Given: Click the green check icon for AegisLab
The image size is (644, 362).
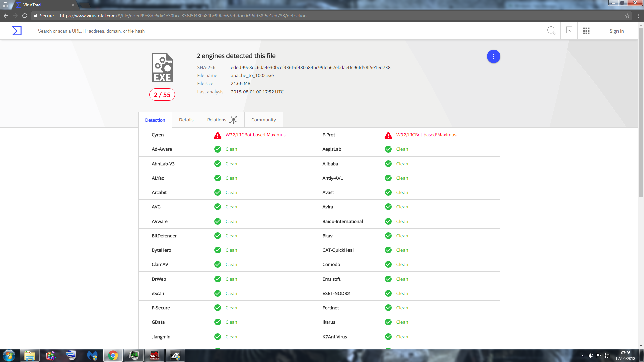Looking at the screenshot, I should (388, 149).
